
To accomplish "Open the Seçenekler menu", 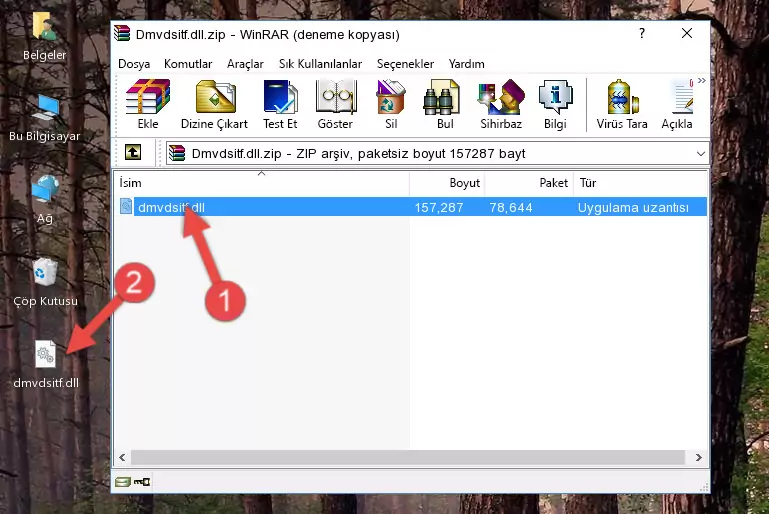I will 405,64.
